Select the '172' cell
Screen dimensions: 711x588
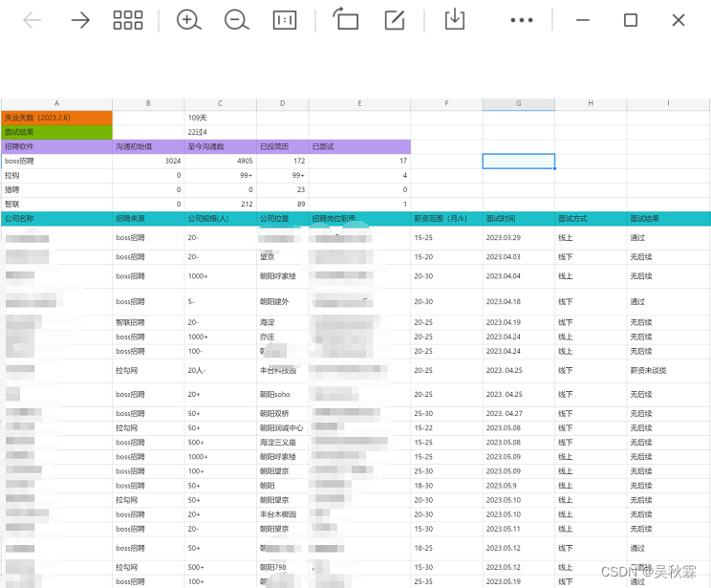pyautogui.click(x=283, y=161)
